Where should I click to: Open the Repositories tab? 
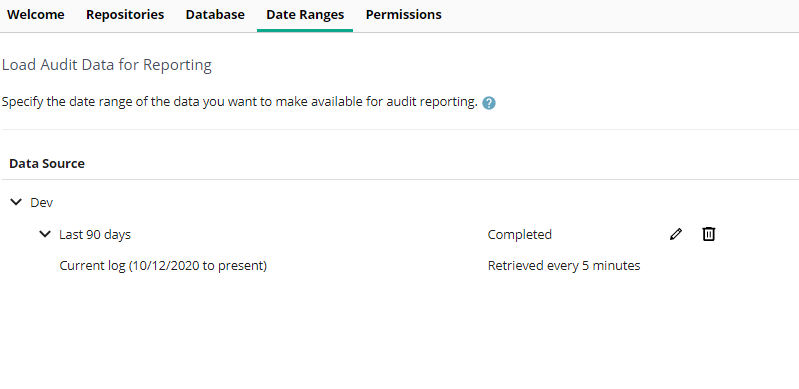coord(125,15)
